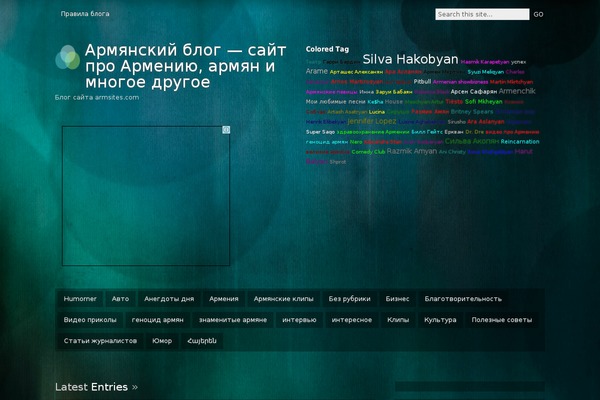Viewport: 600px width, 400px height.
Task: Open the Авто category
Action: tap(120, 299)
